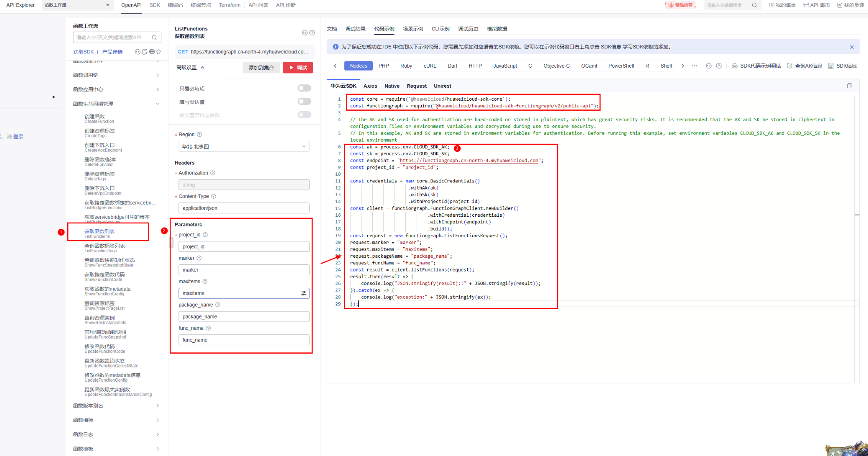The image size is (868, 456).
Task: Click the red 调试 button
Action: click(298, 68)
